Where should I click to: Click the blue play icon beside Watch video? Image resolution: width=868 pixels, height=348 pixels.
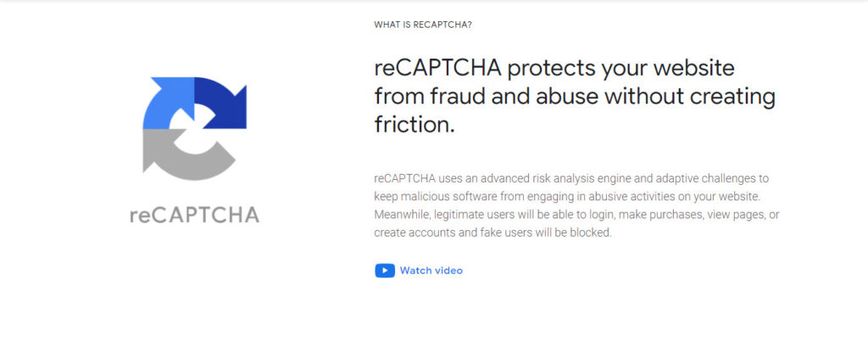385,271
